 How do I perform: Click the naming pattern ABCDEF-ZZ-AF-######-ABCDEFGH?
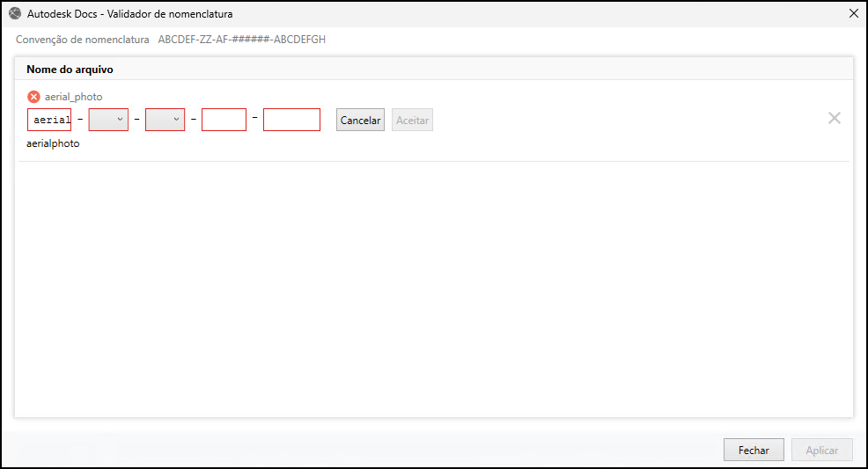[242, 40]
